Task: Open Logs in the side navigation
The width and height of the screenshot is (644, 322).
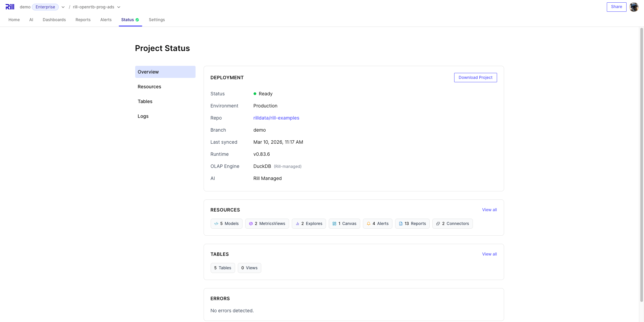Action: [x=143, y=116]
